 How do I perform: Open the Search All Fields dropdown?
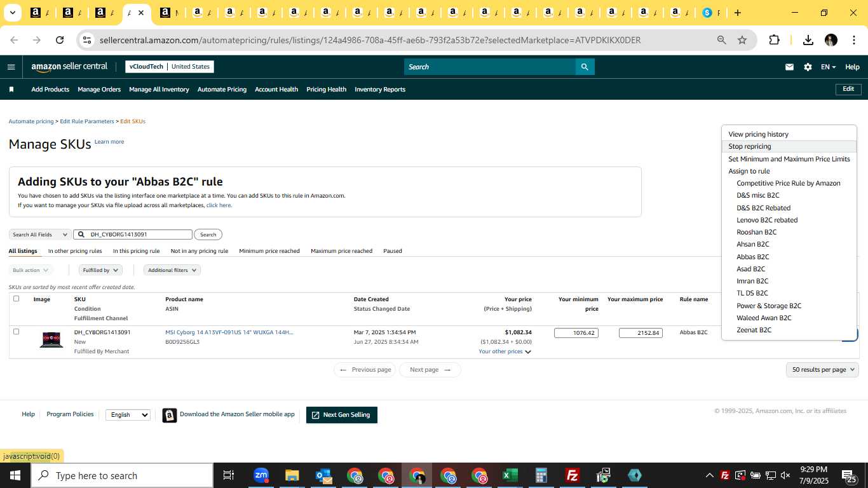pos(39,234)
